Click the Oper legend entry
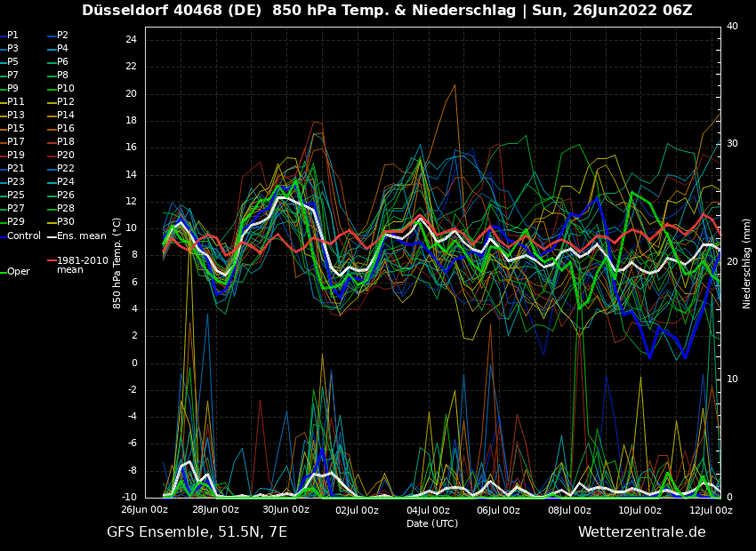Viewport: 756px width, 551px height. [19, 272]
